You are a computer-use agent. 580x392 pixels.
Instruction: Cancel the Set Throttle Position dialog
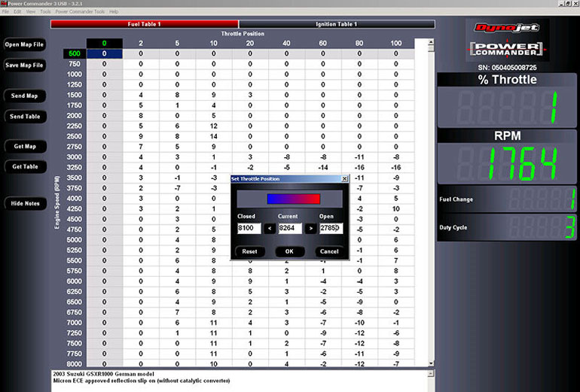328,251
